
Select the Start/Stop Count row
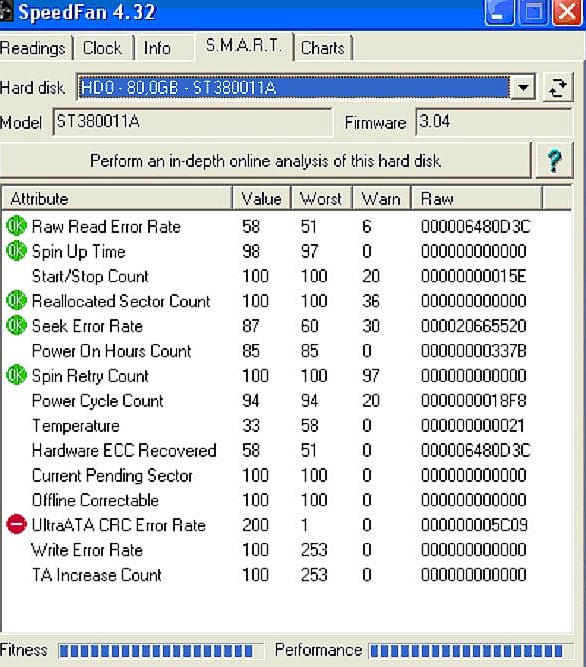pyautogui.click(x=287, y=276)
